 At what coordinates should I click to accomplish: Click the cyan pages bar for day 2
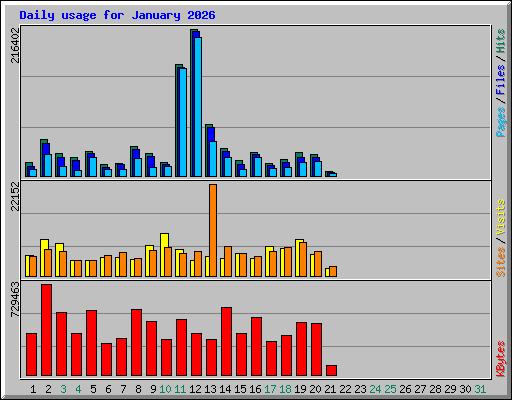(x=48, y=166)
